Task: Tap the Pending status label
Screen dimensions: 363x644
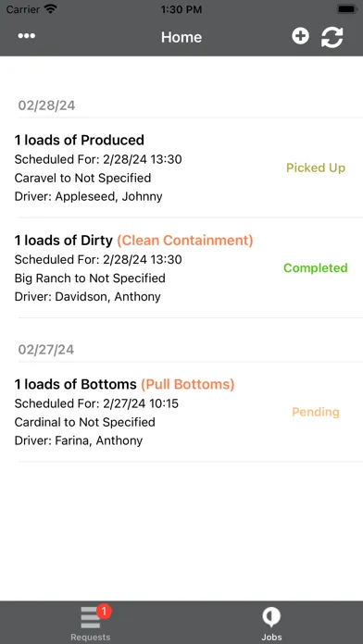Action: click(316, 412)
